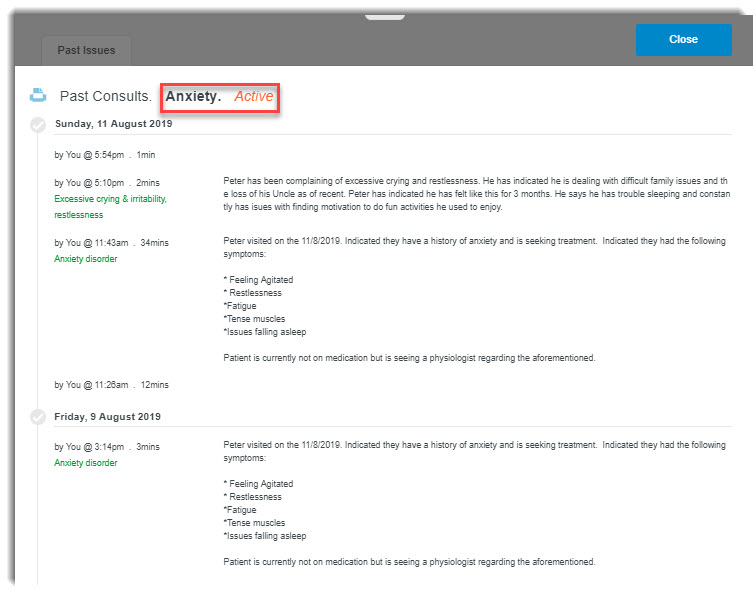Select the 'by You @ 11:43am . 34mins' entry

111,243
